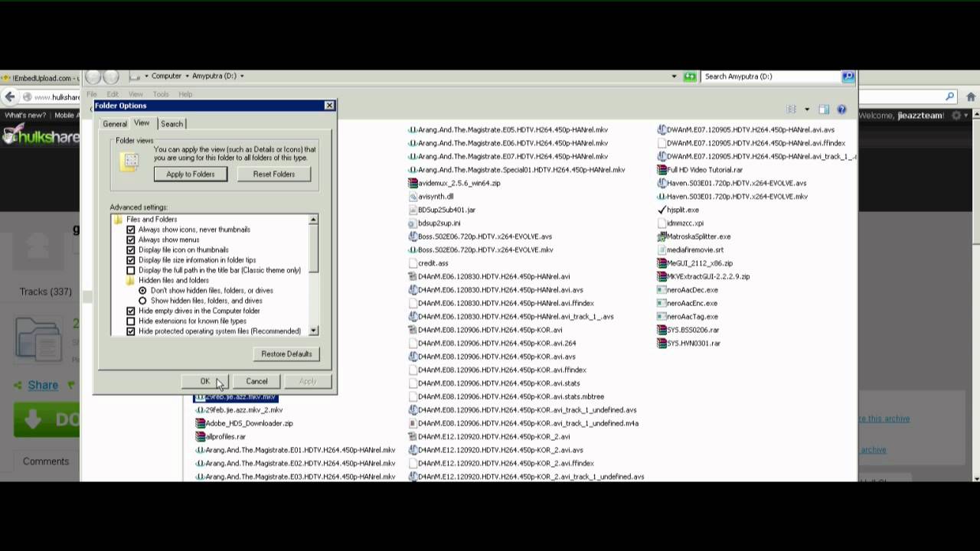Select the neroAacTag.exe icon
The width and height of the screenshot is (980, 551).
coord(661,316)
